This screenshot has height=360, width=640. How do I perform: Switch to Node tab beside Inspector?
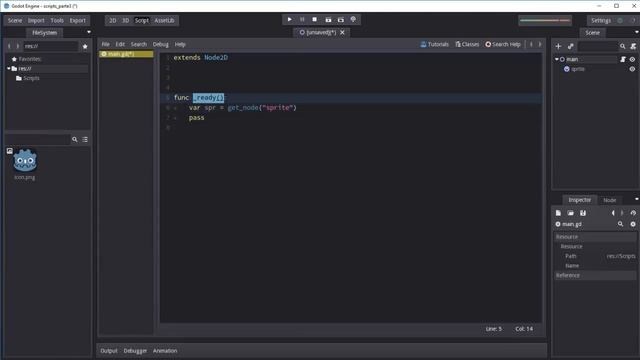(610, 200)
